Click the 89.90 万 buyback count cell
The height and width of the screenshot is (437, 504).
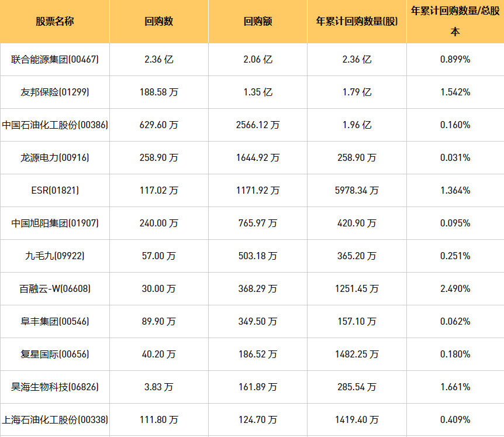(x=159, y=322)
